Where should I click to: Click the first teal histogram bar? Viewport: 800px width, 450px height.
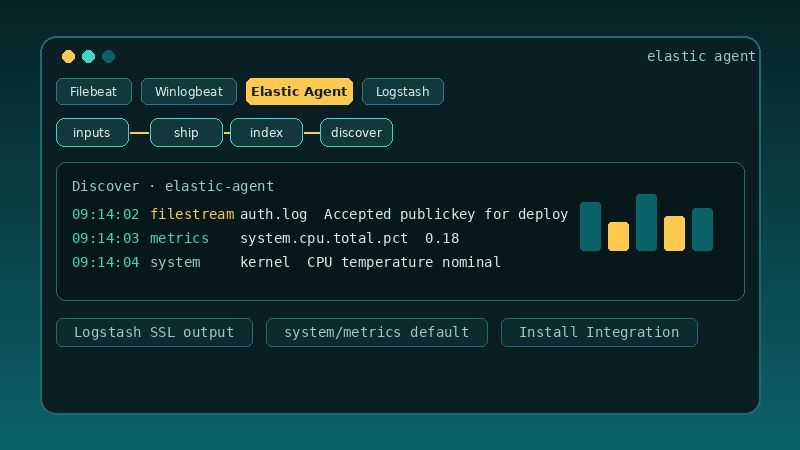tap(590, 227)
